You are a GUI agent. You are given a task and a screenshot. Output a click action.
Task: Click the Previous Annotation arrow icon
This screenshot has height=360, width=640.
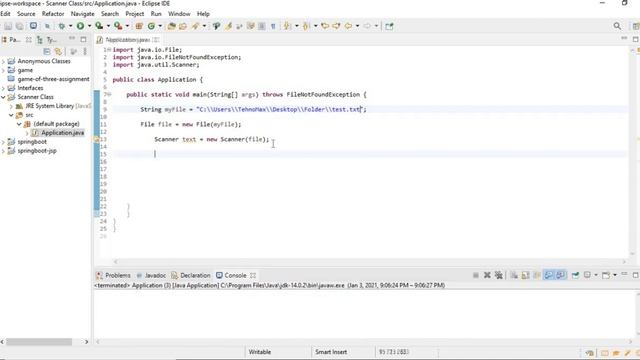point(306,26)
